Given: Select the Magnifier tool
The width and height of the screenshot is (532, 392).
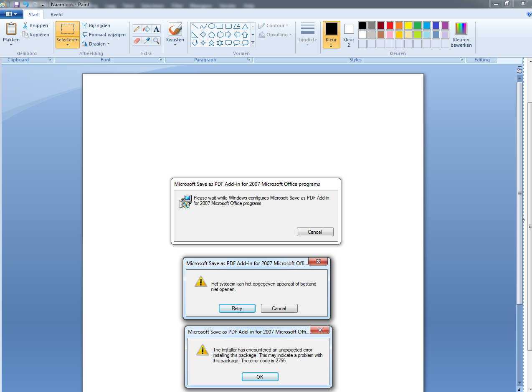Looking at the screenshot, I should point(156,40).
